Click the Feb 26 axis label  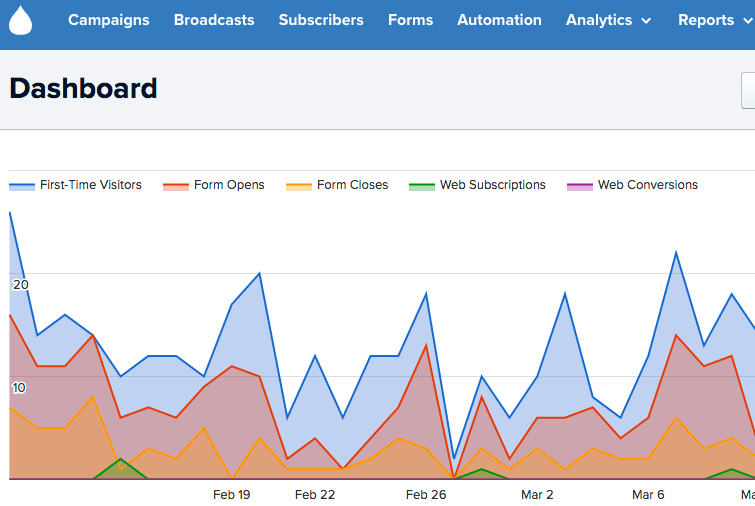pyautogui.click(x=426, y=494)
